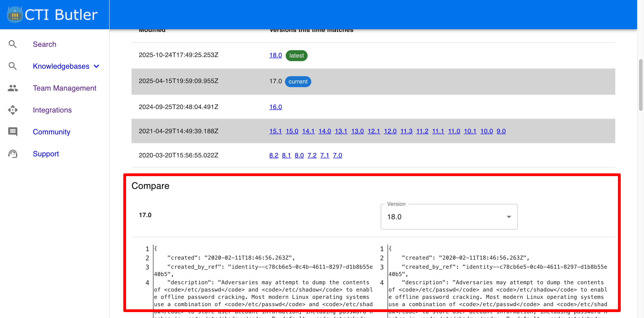Click the blue current badge
644x318 pixels.
click(x=298, y=81)
